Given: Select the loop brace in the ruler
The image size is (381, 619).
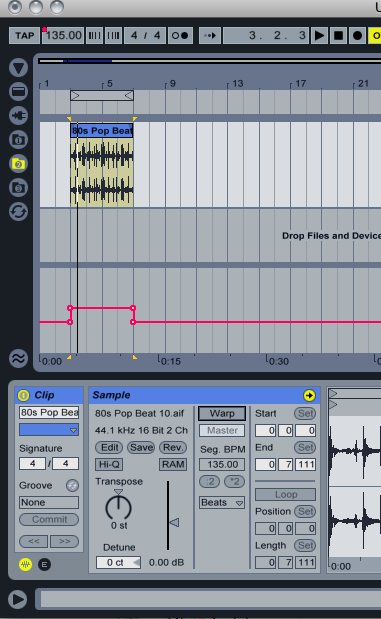Looking at the screenshot, I should pyautogui.click(x=102, y=96).
